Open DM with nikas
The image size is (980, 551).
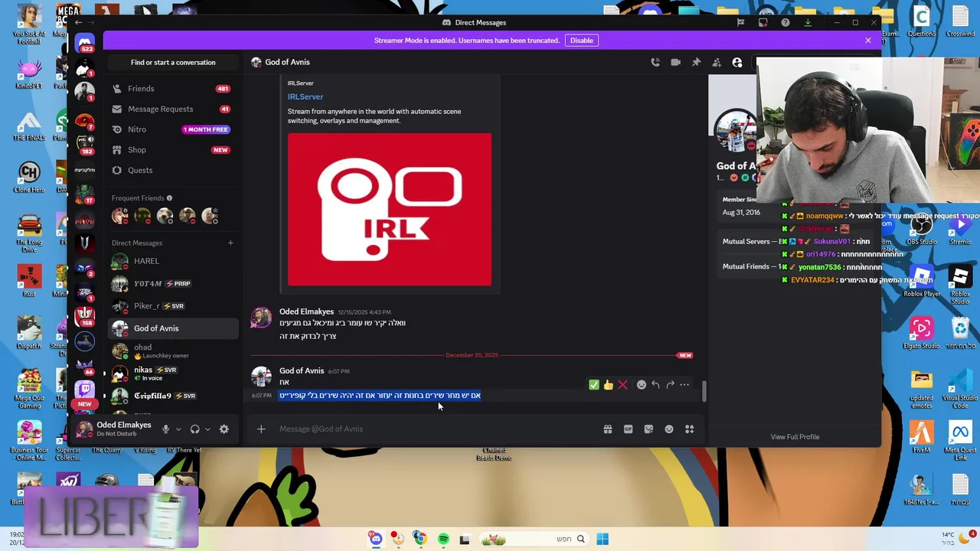point(173,373)
